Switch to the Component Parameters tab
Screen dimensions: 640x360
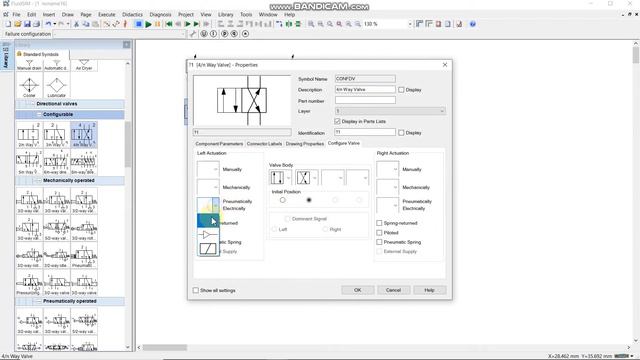[219, 144]
